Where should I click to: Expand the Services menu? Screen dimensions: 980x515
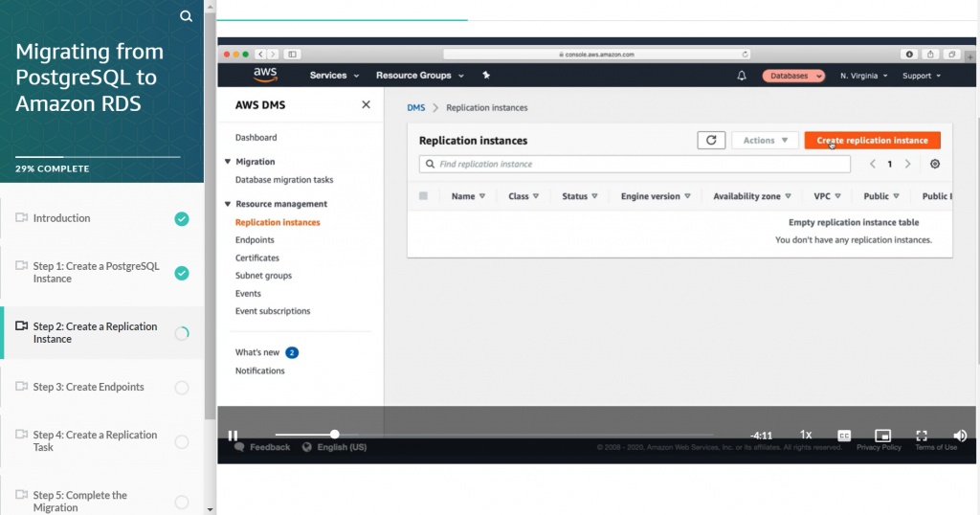(x=334, y=76)
